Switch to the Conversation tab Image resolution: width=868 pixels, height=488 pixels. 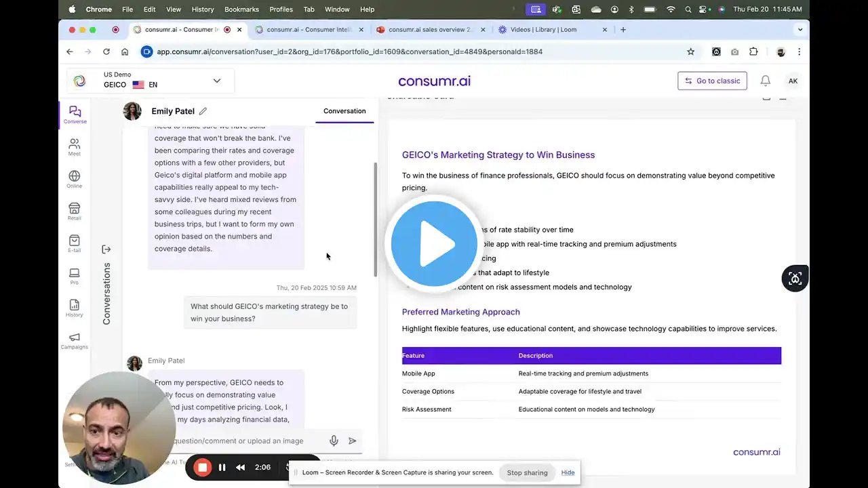[344, 111]
